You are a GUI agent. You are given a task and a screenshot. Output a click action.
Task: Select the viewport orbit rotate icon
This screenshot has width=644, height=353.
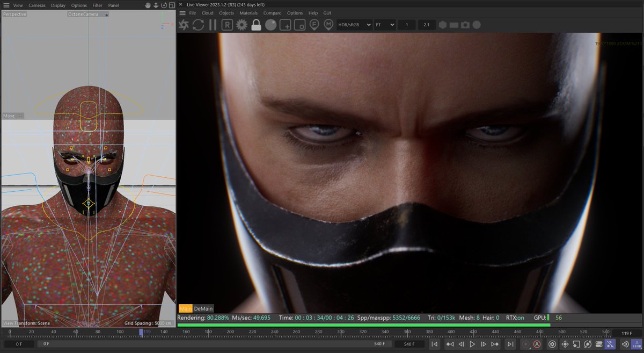[x=164, y=5]
